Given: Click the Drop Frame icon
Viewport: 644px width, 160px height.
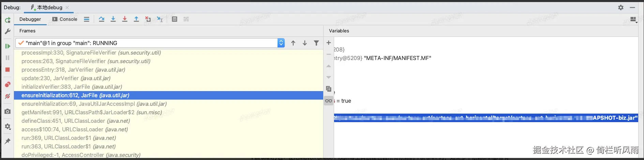Looking at the screenshot, I should click(148, 19).
